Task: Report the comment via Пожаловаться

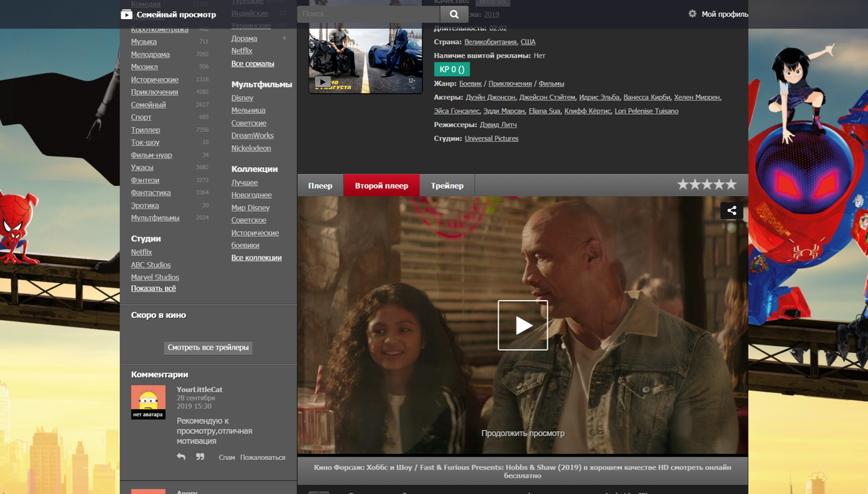Action: [262, 457]
